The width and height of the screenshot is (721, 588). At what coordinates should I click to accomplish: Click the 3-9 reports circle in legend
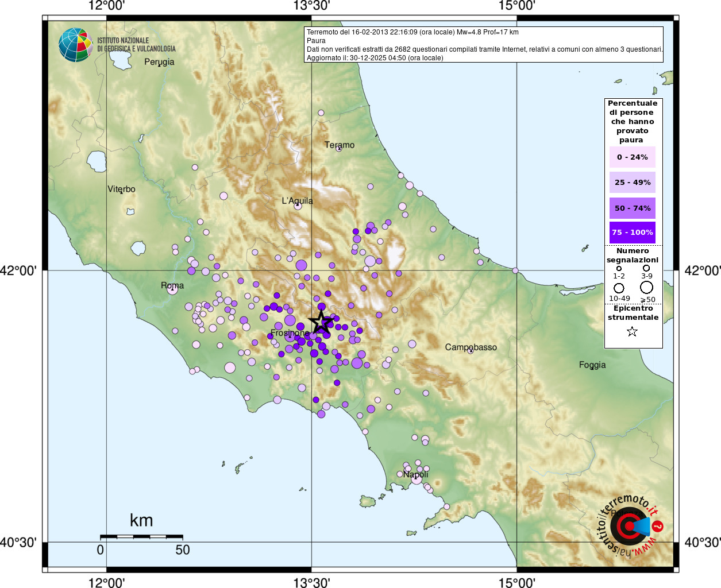click(646, 268)
